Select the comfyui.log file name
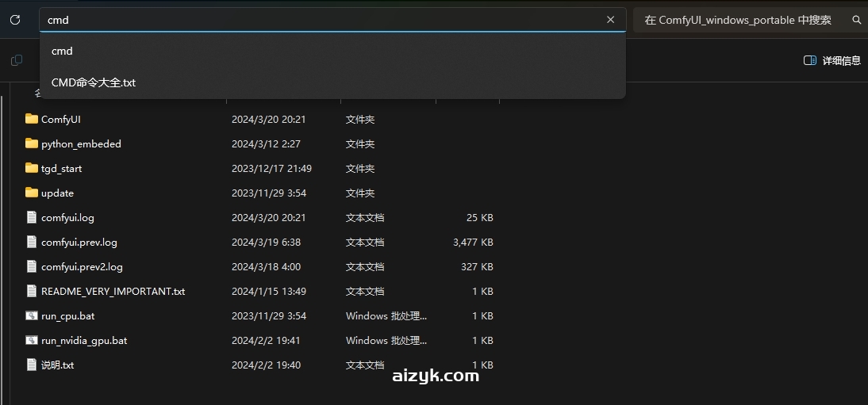Viewport: 868px width, 405px height. pyautogui.click(x=67, y=218)
